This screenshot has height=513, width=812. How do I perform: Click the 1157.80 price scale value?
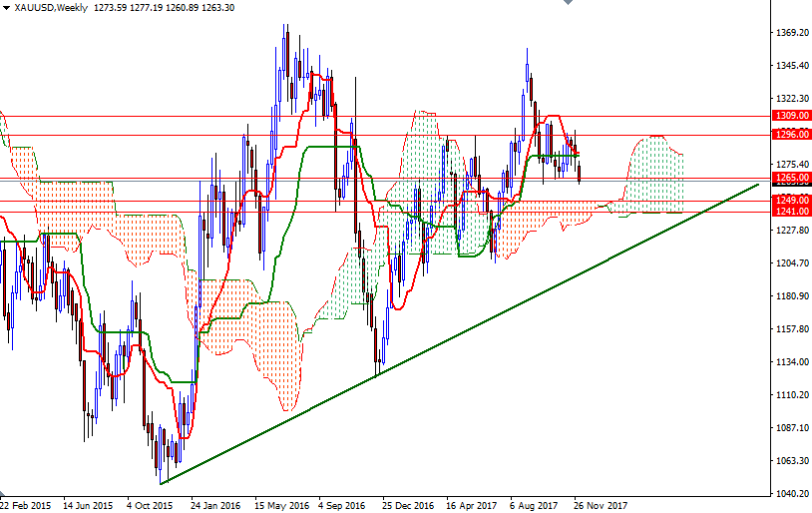pyautogui.click(x=792, y=329)
